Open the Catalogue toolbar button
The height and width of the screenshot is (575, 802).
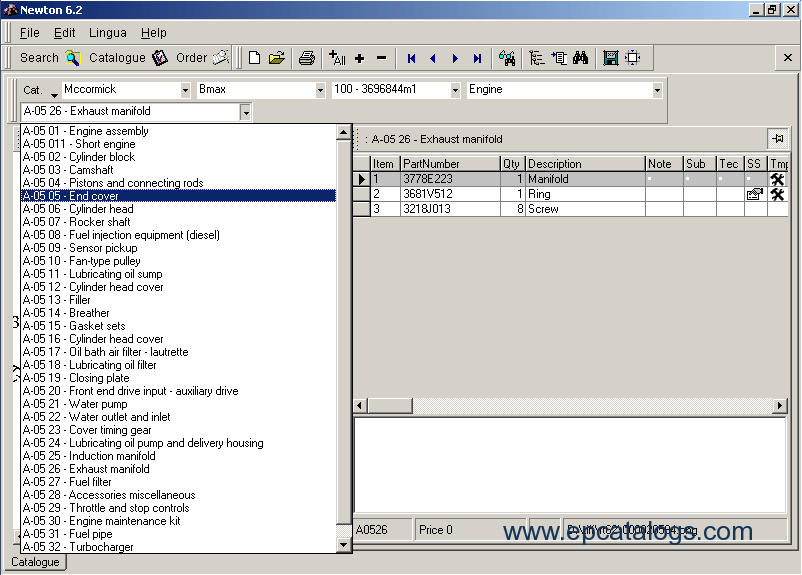pos(128,58)
